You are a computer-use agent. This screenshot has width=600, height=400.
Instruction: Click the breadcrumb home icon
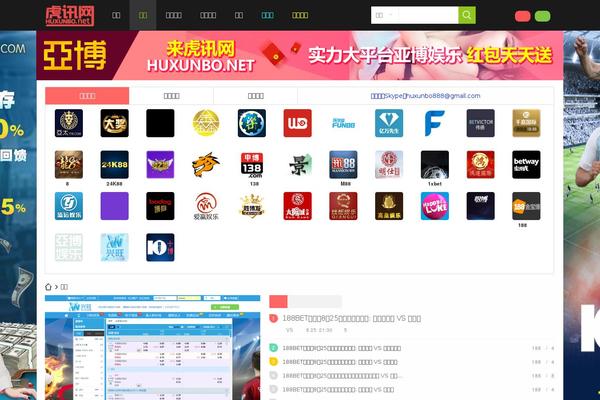click(48, 287)
